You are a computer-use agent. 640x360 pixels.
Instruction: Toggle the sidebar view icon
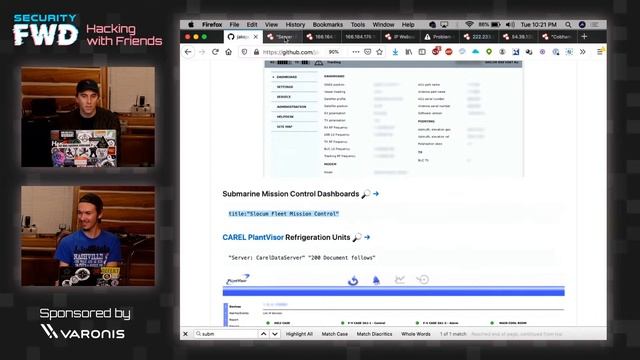coord(422,52)
